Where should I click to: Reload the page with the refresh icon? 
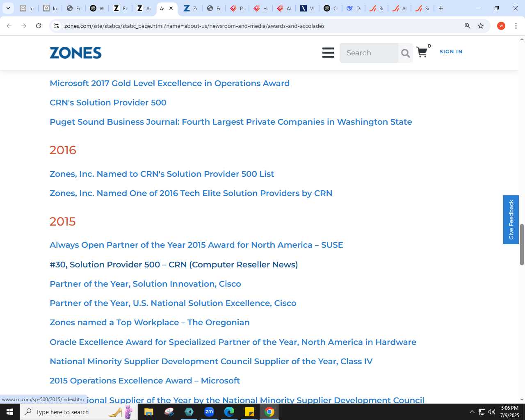[39, 26]
